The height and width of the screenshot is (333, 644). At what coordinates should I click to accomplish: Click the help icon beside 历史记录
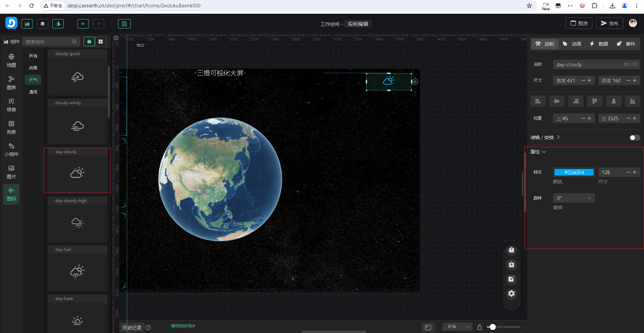tap(148, 327)
